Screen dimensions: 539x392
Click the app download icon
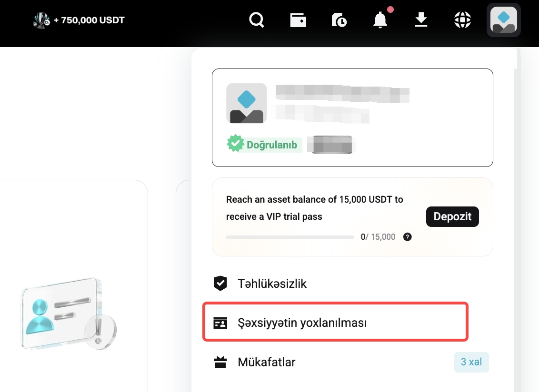(421, 20)
